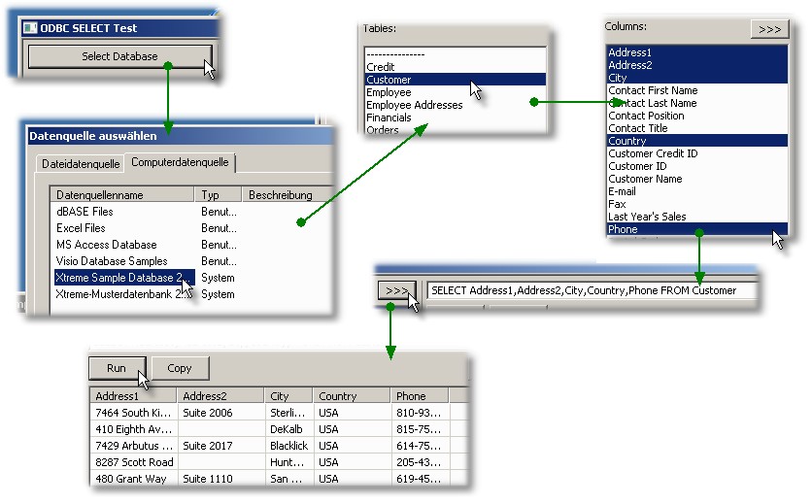Select Contact First Name column
Image resolution: width=812 pixels, height=504 pixels.
tap(653, 90)
